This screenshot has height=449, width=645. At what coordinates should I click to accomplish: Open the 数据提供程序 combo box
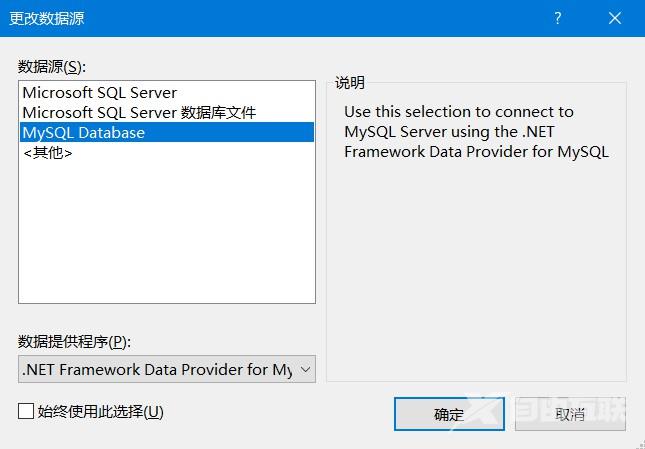[x=158, y=369]
